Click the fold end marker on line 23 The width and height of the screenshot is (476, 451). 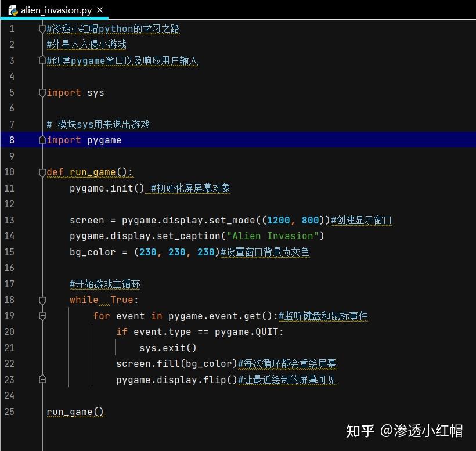click(x=42, y=379)
